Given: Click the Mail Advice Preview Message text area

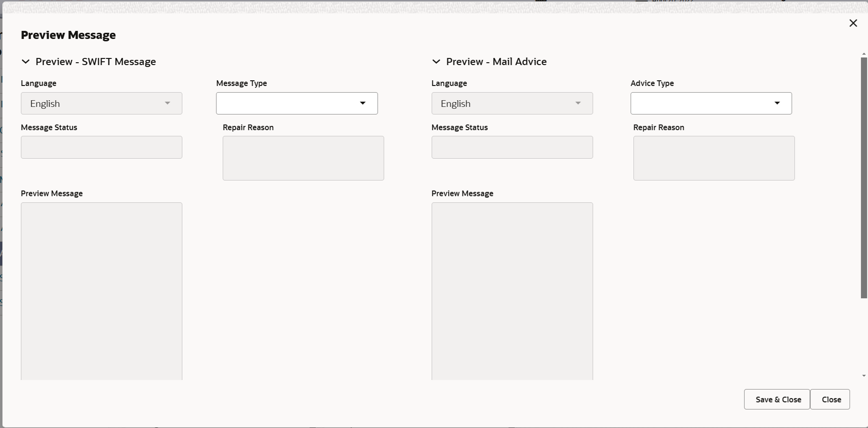Looking at the screenshot, I should tap(512, 291).
